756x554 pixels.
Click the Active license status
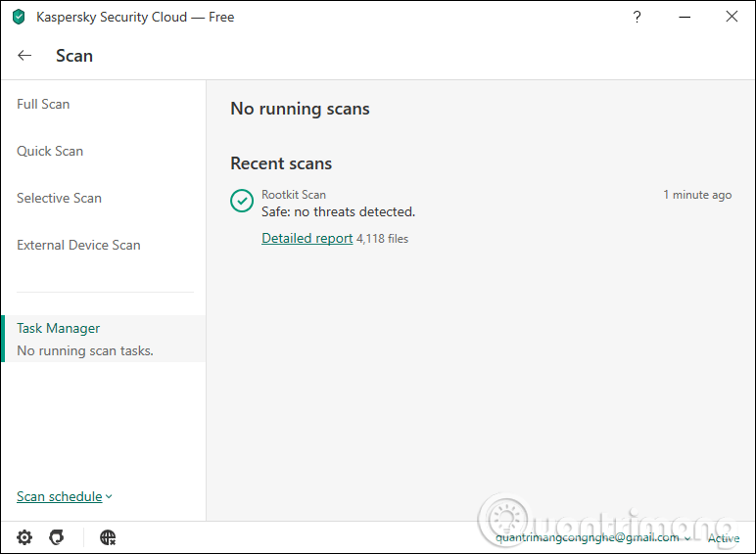[724, 538]
